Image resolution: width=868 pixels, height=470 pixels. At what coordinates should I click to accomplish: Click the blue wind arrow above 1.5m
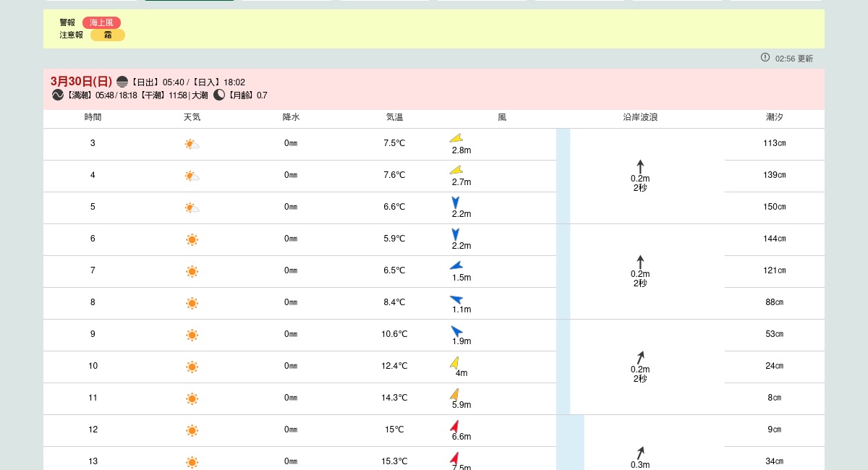(456, 265)
